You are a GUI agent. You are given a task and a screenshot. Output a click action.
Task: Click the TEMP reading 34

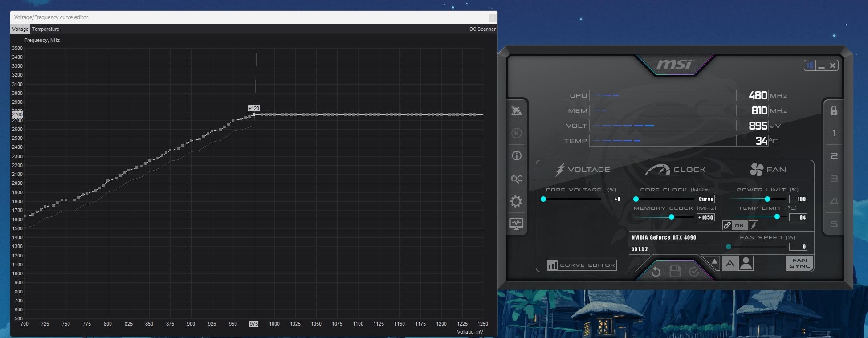[761, 141]
